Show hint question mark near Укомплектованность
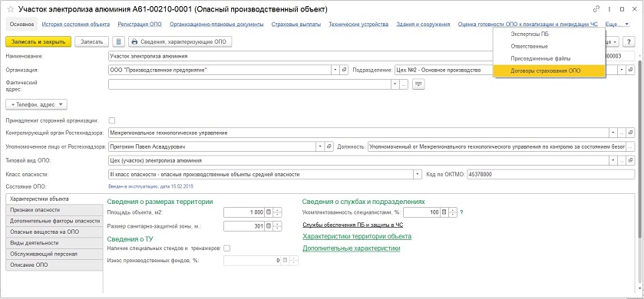644x299 pixels. click(461, 212)
